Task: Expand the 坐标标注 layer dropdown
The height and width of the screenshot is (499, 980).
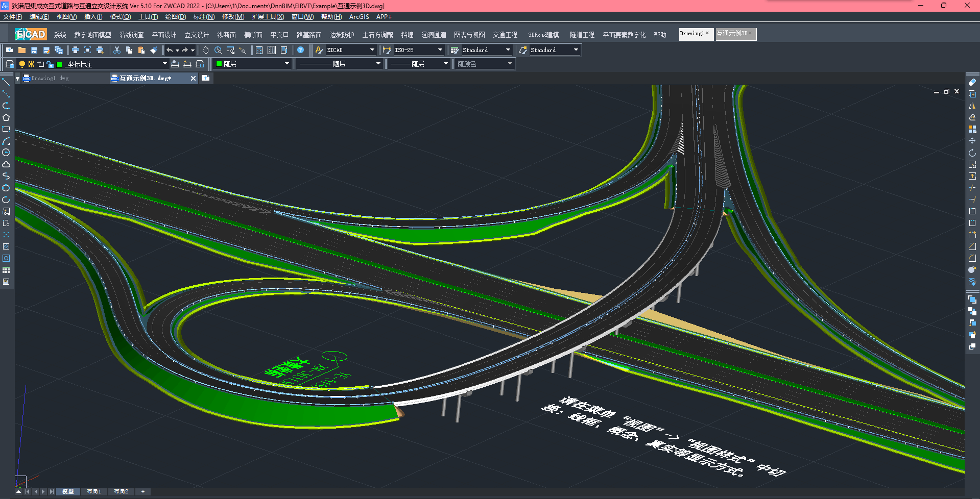Action: [x=164, y=64]
